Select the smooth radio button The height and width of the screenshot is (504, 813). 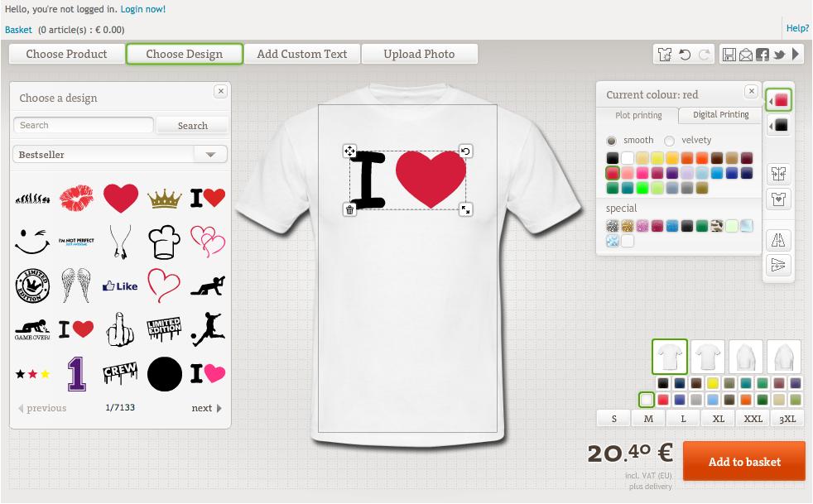click(612, 141)
